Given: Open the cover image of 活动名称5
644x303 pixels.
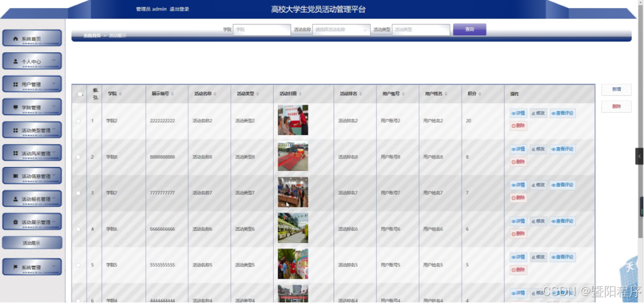Looking at the screenshot, I should coord(293,264).
